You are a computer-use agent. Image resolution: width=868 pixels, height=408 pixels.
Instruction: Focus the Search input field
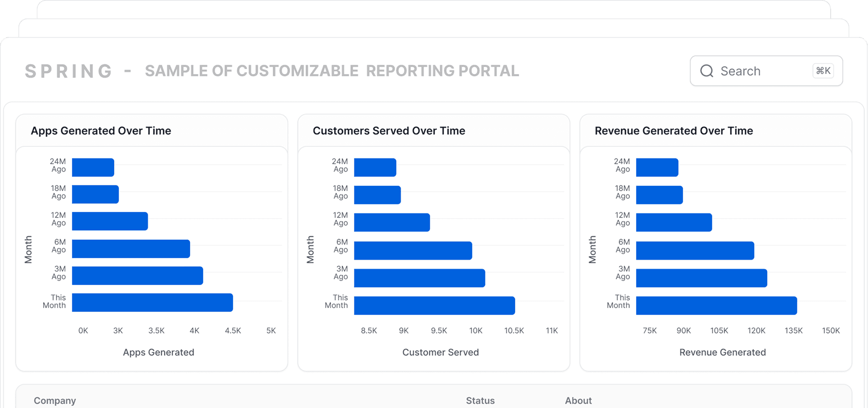766,71
